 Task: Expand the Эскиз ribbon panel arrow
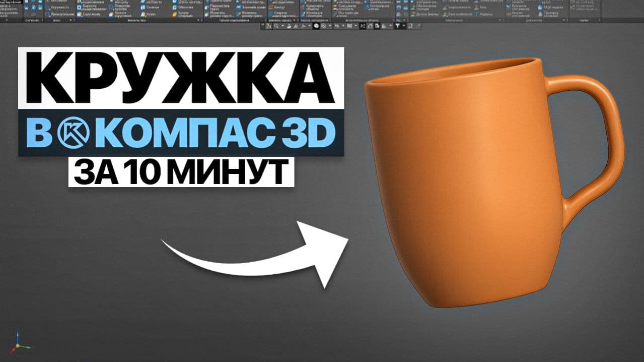point(70,20)
